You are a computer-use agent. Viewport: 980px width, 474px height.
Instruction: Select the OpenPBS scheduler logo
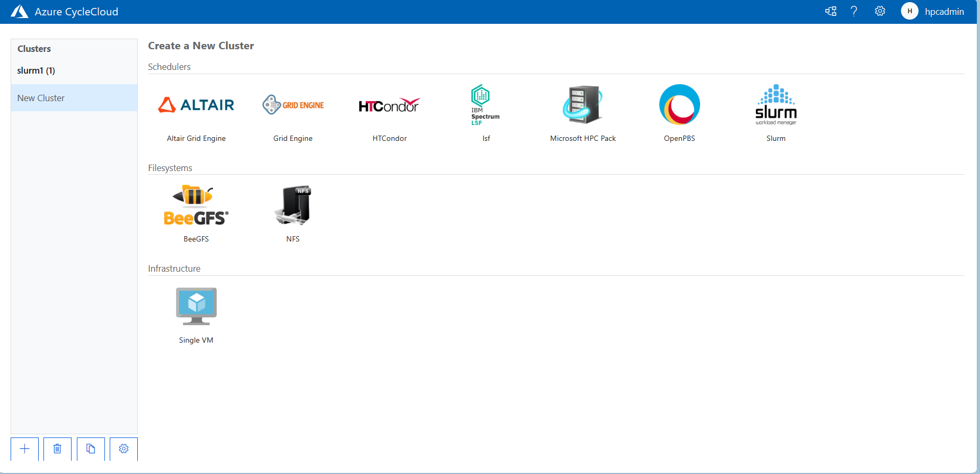[679, 105]
